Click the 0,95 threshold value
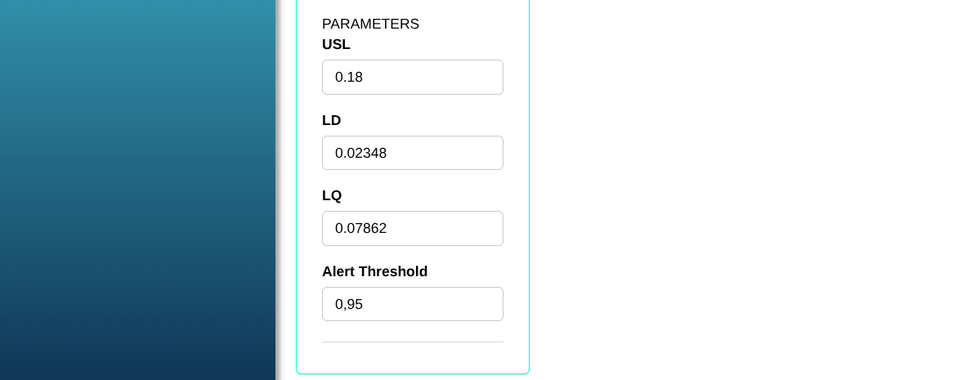 (349, 304)
